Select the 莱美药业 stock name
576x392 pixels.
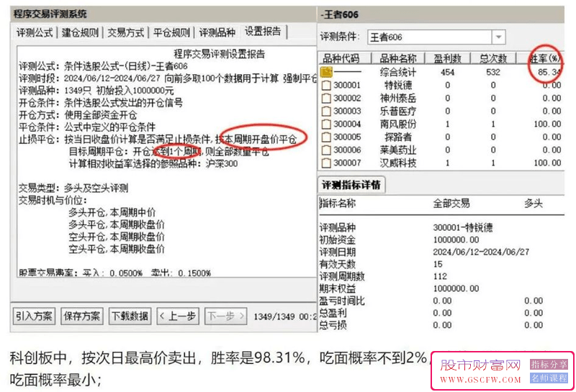point(398,150)
